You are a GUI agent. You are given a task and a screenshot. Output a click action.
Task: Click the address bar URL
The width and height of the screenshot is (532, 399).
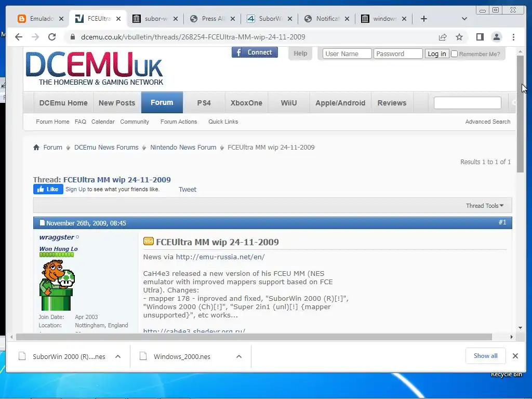click(x=193, y=37)
